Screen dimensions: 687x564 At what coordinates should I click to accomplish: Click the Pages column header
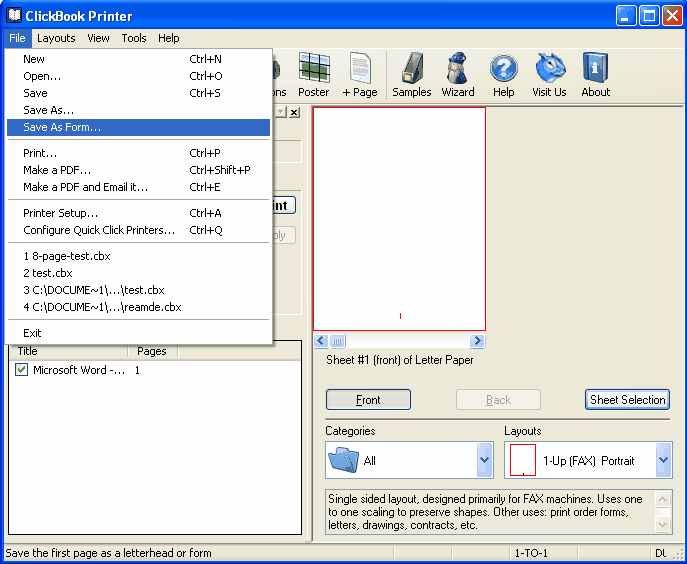point(152,351)
